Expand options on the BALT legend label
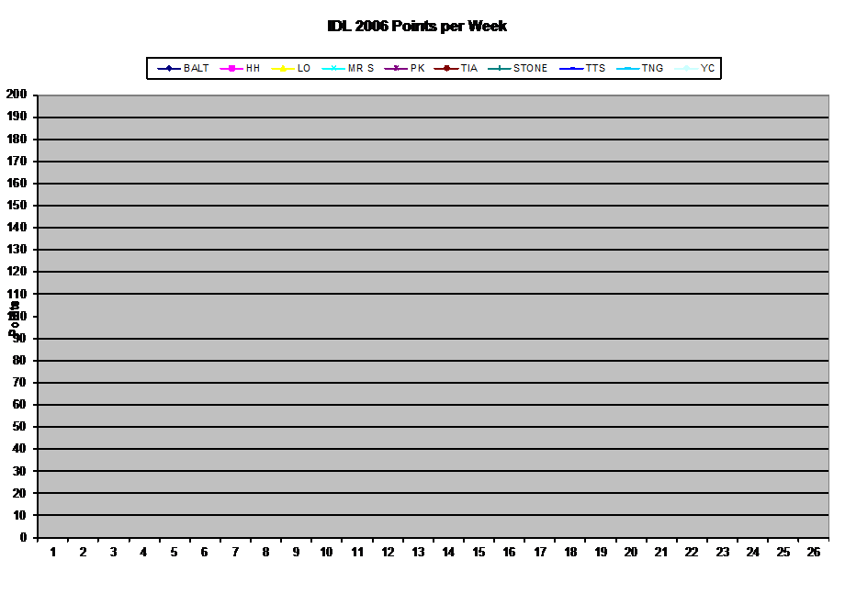Viewport: 845px width, 616px height. [x=196, y=67]
